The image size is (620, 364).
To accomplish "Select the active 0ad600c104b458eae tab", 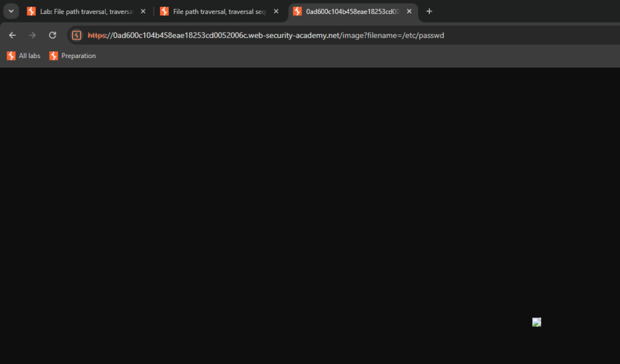I will pos(353,11).
